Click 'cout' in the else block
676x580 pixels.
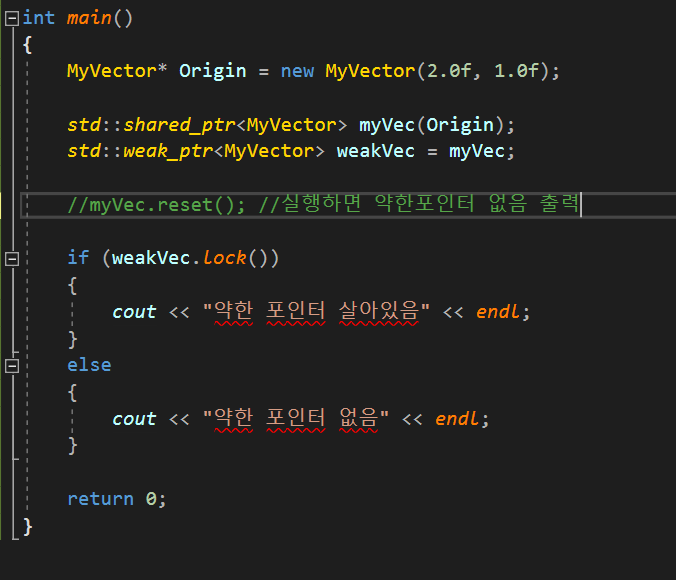(134, 419)
